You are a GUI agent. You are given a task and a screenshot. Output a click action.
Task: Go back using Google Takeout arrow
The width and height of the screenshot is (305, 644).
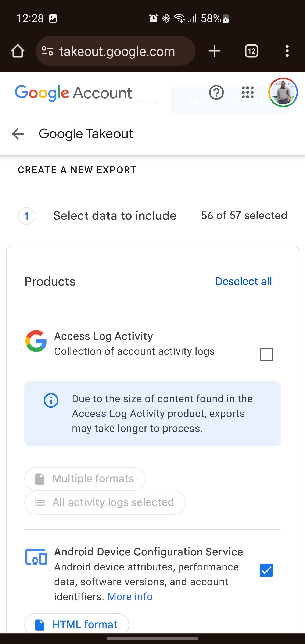coord(18,134)
